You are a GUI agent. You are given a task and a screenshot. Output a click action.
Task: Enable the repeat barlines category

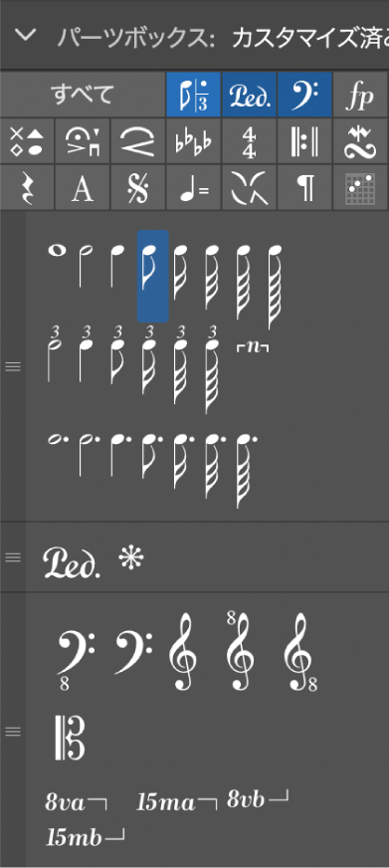coord(304,140)
